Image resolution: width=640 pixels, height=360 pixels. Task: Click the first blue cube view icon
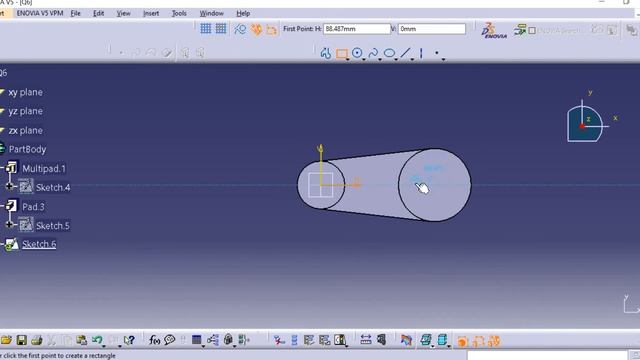(x=426, y=340)
